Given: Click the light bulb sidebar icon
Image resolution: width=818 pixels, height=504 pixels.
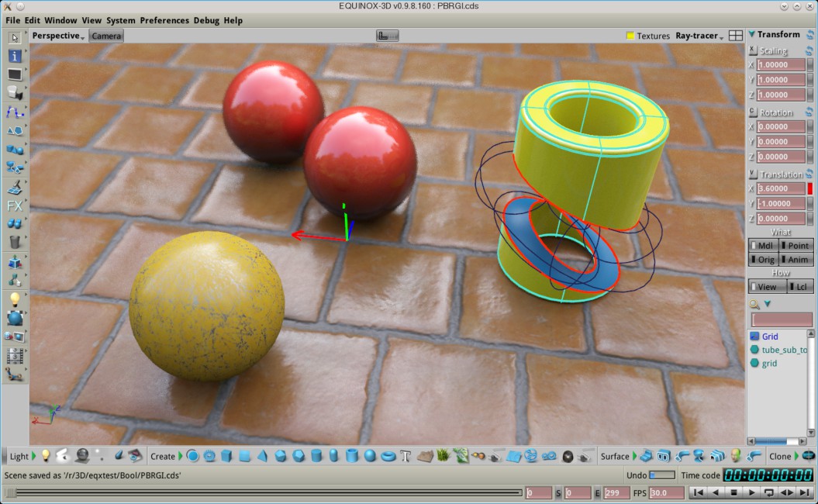Looking at the screenshot, I should tap(15, 299).
